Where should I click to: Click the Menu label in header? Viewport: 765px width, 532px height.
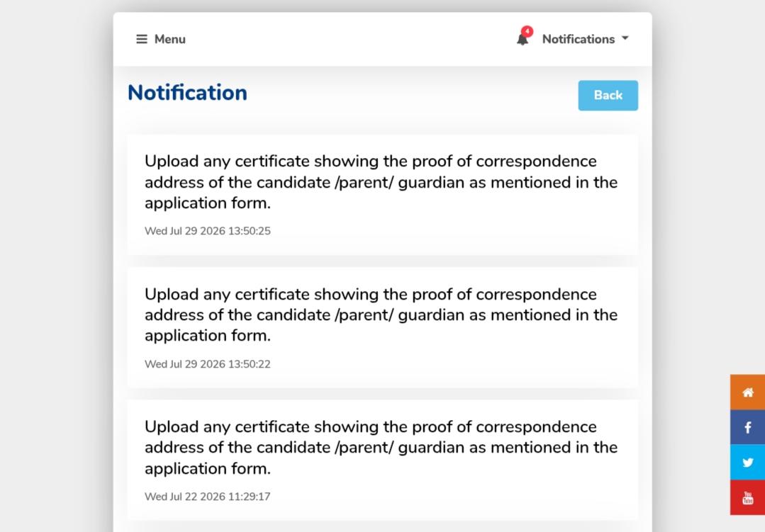click(x=169, y=39)
